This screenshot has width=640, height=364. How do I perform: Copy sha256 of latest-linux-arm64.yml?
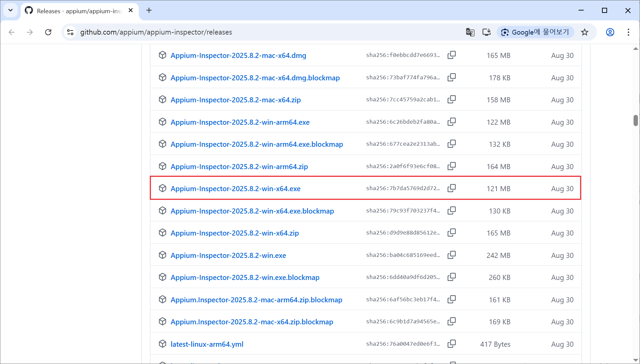451,344
